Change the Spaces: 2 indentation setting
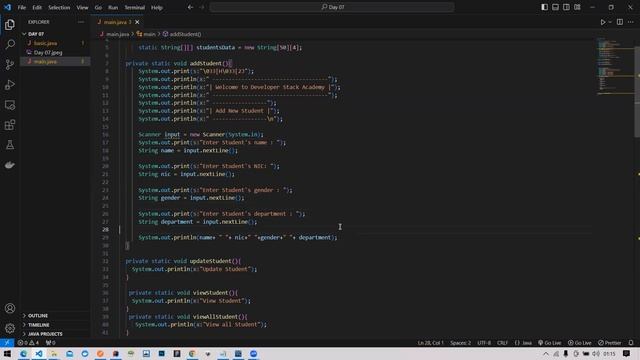 click(460, 343)
